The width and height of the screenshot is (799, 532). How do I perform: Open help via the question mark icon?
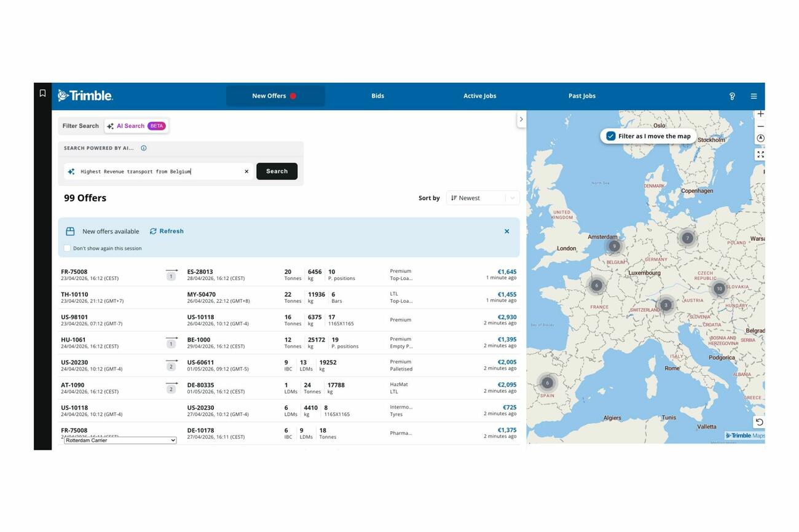pyautogui.click(x=731, y=96)
